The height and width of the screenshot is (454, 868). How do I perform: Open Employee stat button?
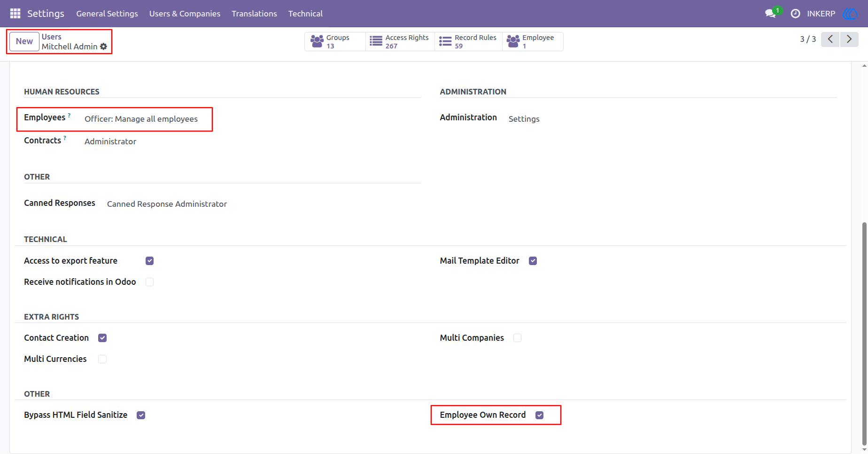pyautogui.click(x=533, y=41)
